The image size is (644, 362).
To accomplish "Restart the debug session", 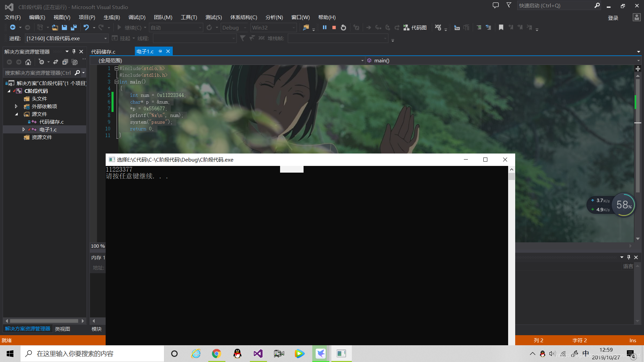I will click(x=343, y=27).
